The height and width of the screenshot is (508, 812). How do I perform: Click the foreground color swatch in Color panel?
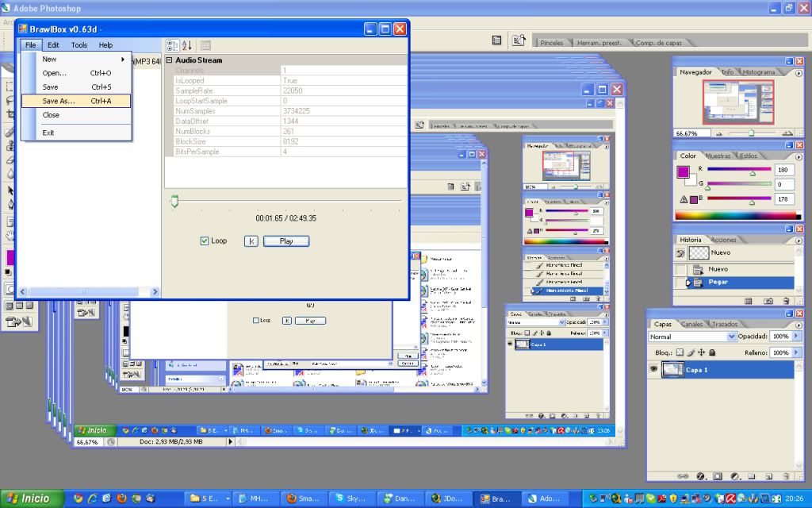683,171
